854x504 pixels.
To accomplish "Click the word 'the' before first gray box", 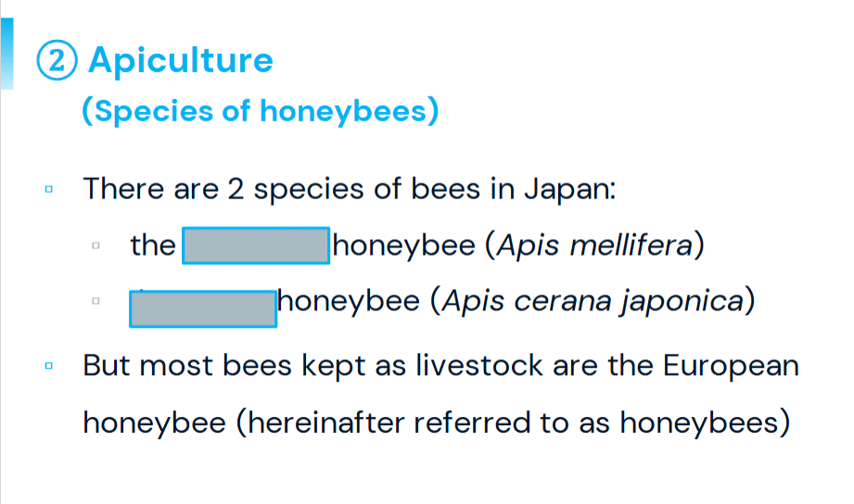I will tap(152, 246).
